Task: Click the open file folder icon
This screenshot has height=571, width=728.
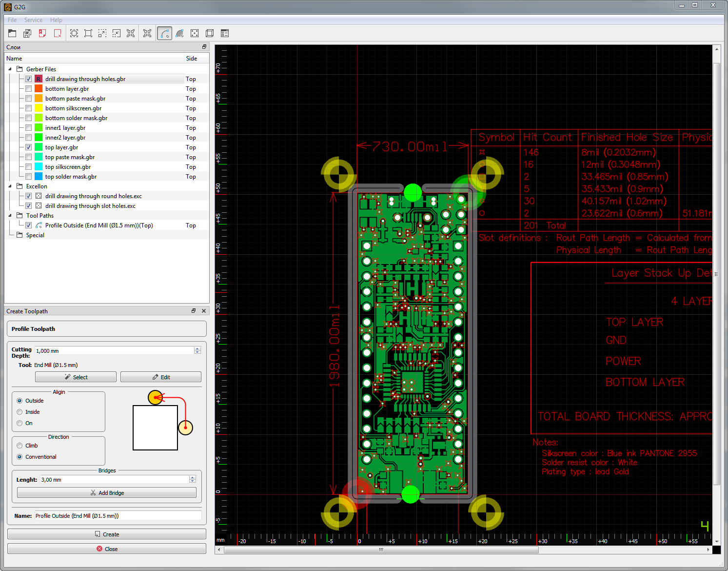Action: pos(13,33)
